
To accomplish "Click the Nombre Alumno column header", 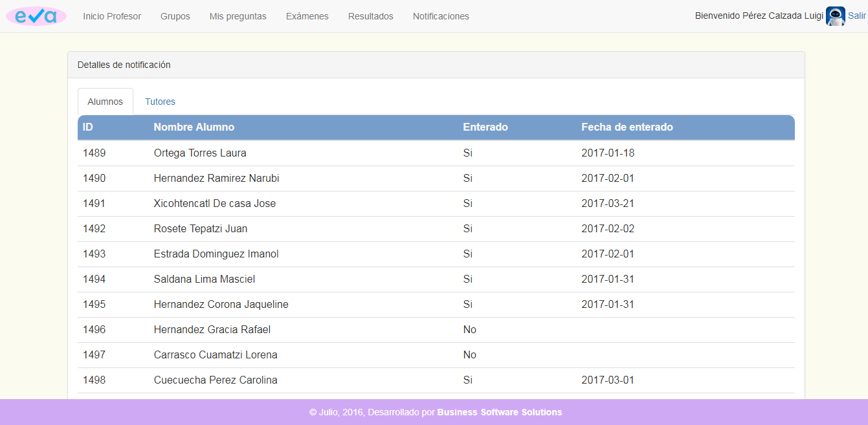I will (194, 127).
